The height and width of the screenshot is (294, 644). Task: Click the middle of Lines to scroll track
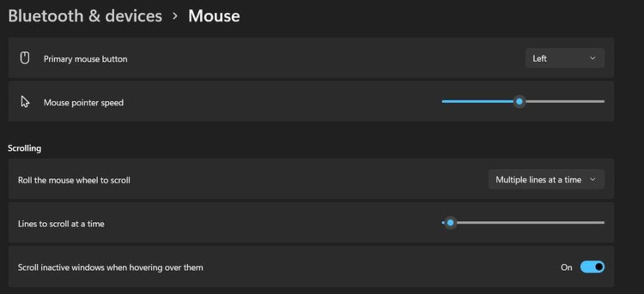(523, 223)
